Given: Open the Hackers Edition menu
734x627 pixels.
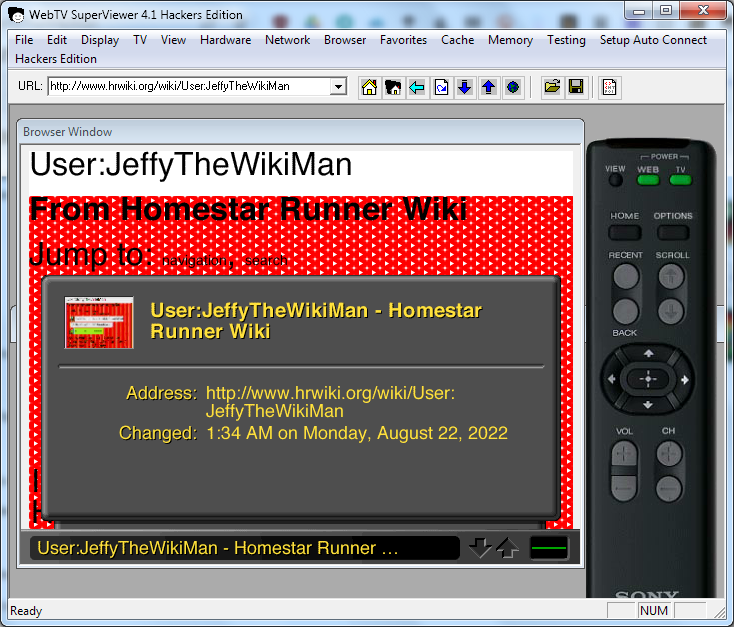Looking at the screenshot, I should pyautogui.click(x=56, y=59).
